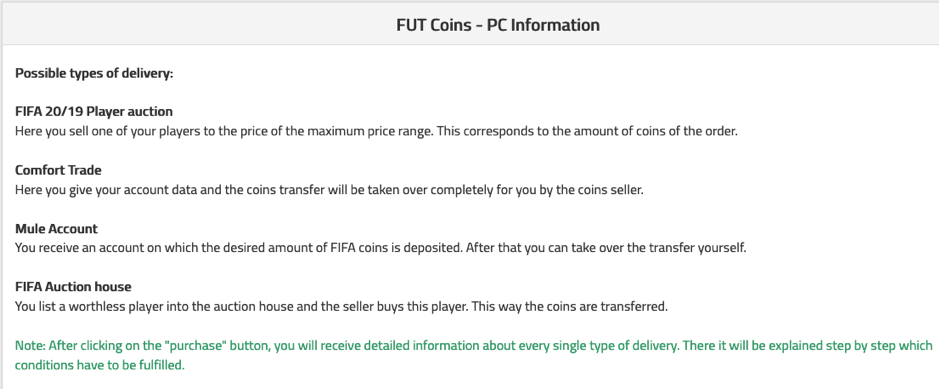Click the 'Possible types of delivery:' heading
This screenshot has height=389, width=939.
point(94,74)
